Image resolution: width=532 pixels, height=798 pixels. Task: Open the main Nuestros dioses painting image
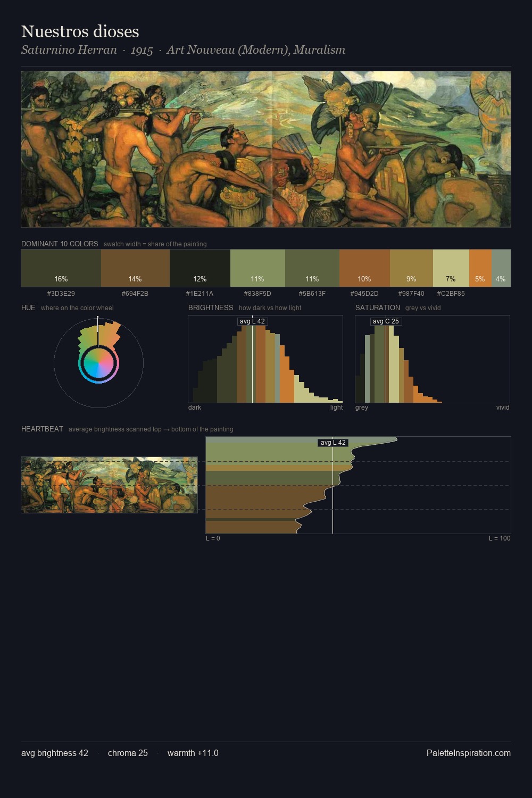tap(266, 149)
